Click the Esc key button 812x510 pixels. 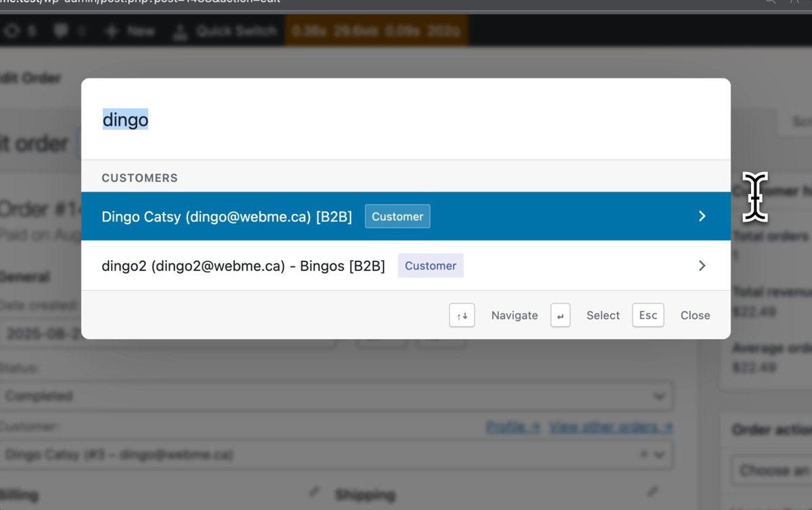coord(648,315)
